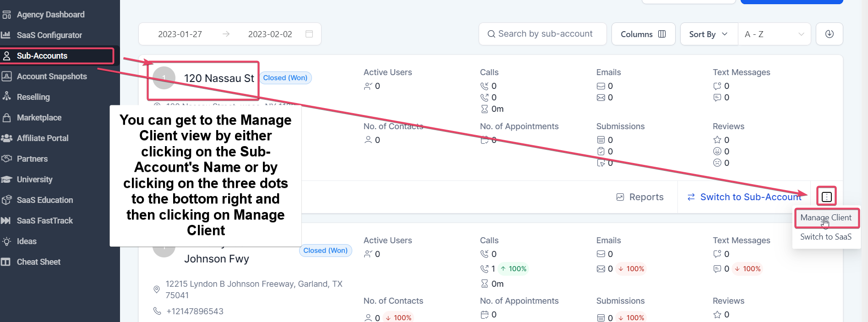Go to Account Snapshots in sidebar

pyautogui.click(x=52, y=76)
